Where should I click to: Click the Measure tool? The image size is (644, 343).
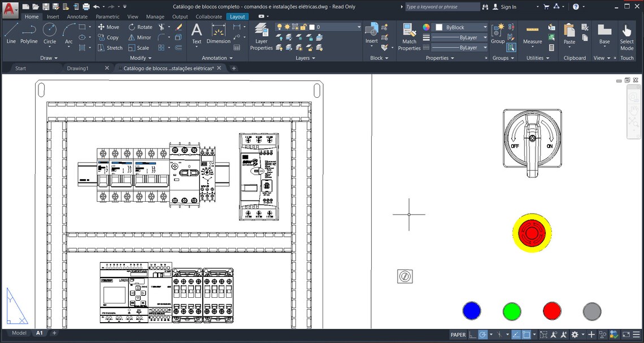533,36
